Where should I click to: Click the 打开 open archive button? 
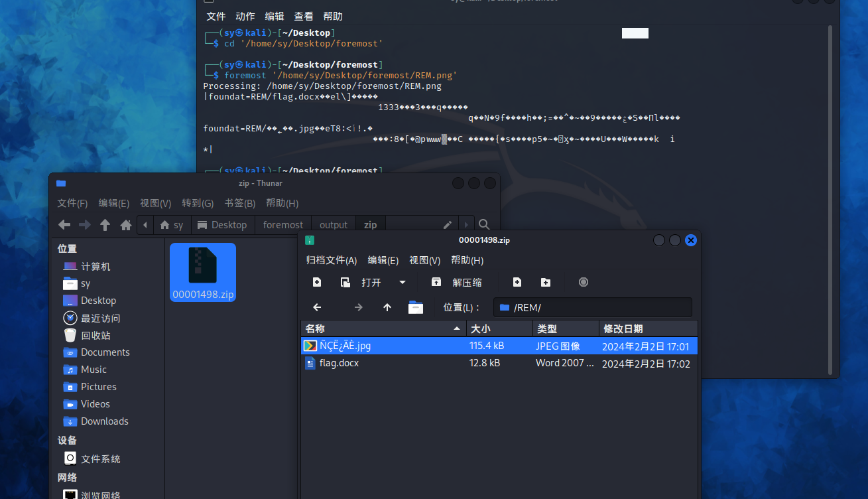(x=361, y=282)
